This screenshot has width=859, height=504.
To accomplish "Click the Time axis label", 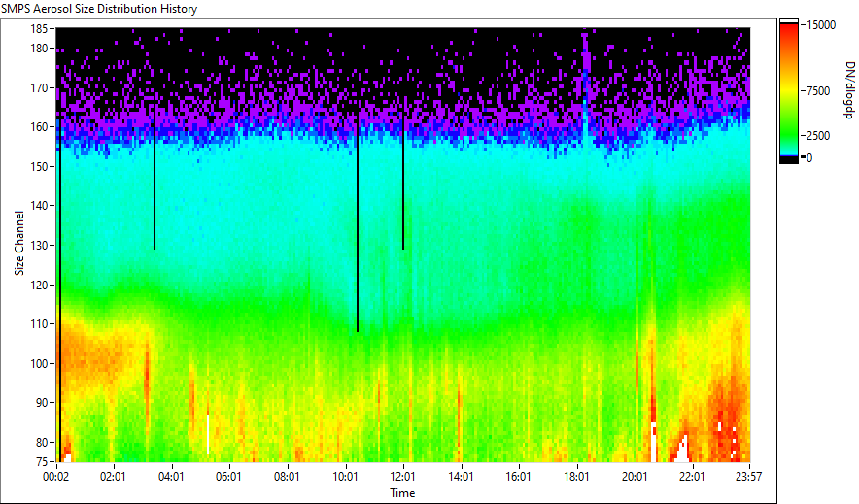I will click(402, 493).
